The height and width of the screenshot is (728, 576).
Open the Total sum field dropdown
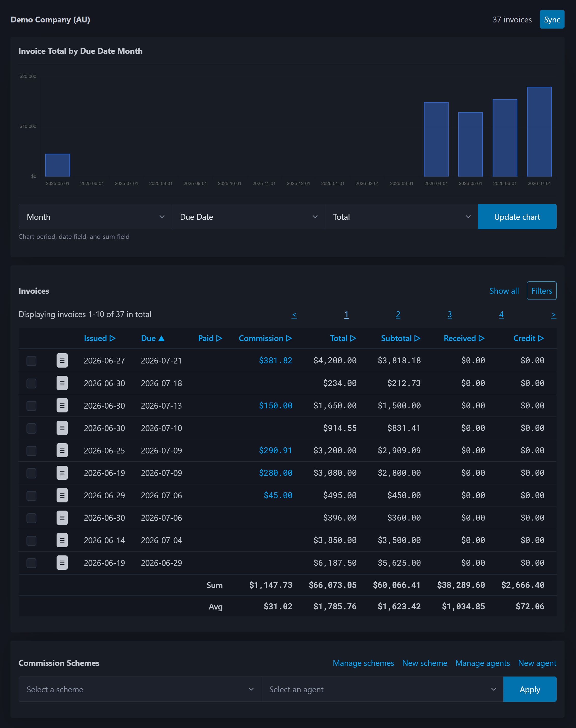point(401,217)
